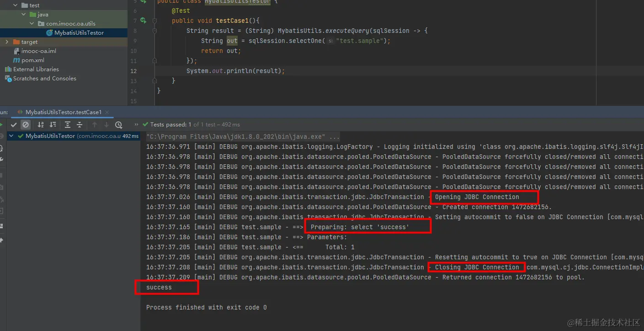Fold testCase1 method at line 7
644x331 pixels.
pos(154,21)
